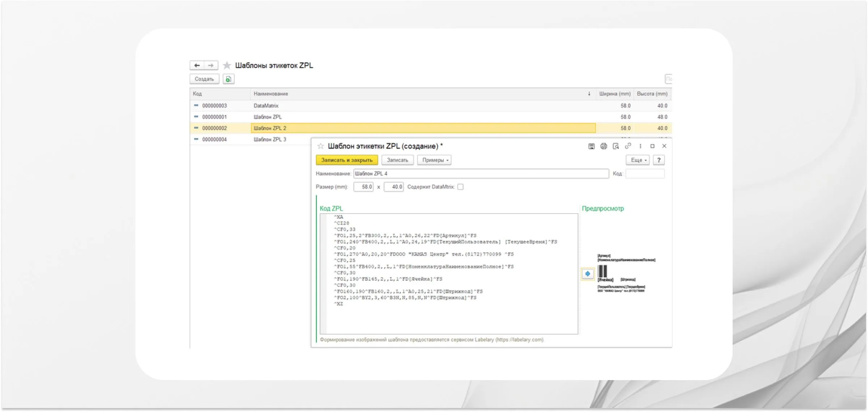The width and height of the screenshot is (868, 412).
Task: Click the get-link chain icon
Action: pos(628,146)
